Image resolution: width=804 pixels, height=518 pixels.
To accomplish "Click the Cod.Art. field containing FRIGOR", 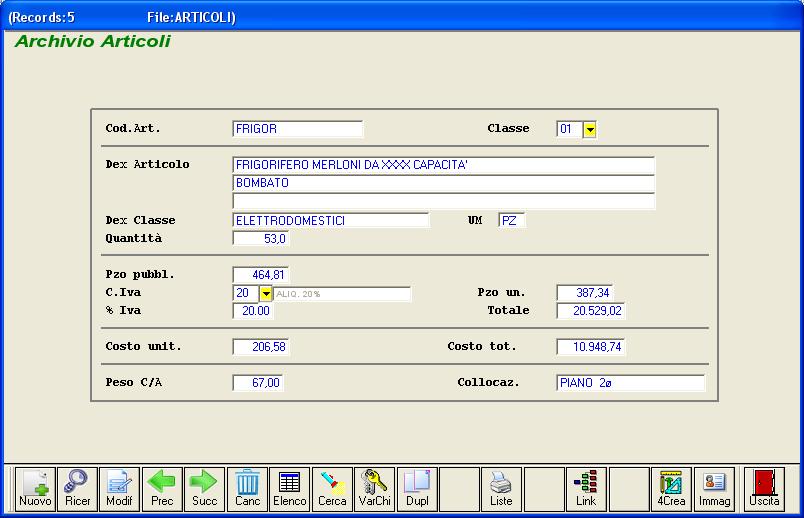I will [297, 129].
